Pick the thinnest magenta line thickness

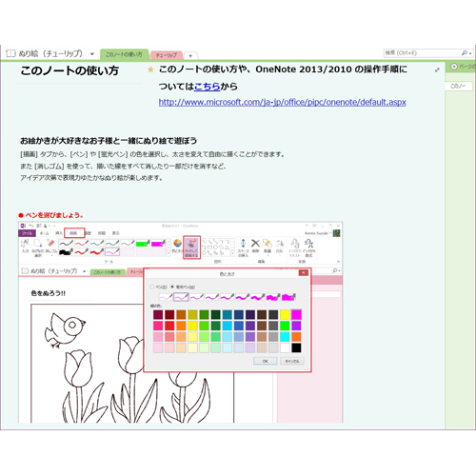pyautogui.click(x=166, y=297)
